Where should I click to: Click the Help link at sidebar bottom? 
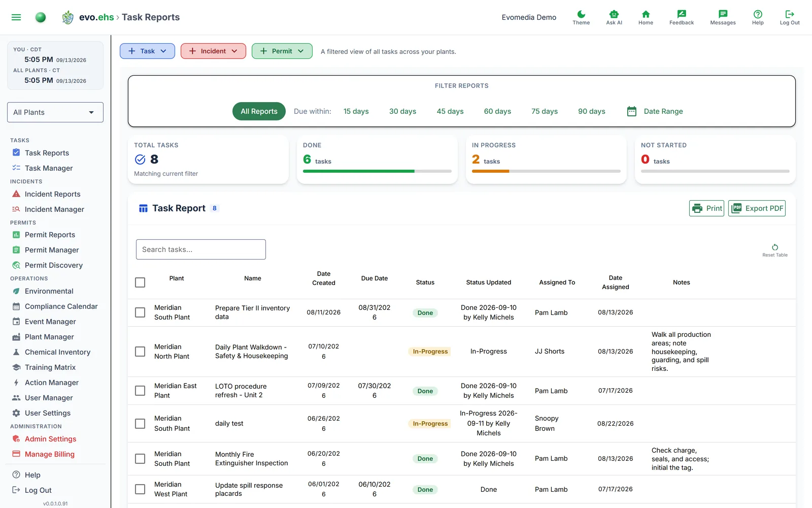click(32, 475)
